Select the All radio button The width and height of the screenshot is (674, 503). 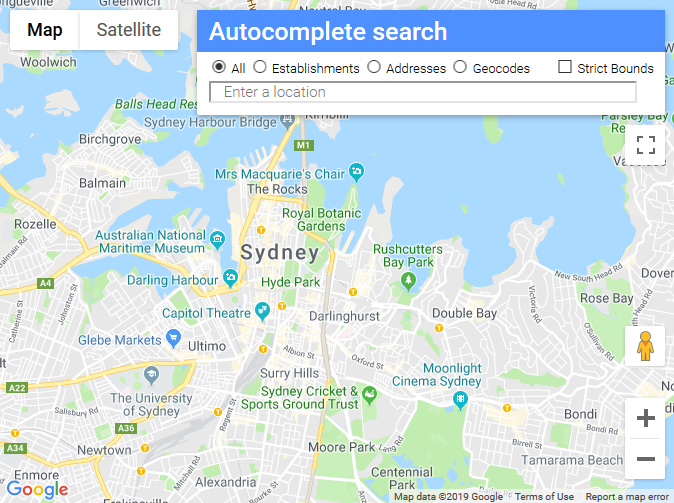tap(219, 67)
